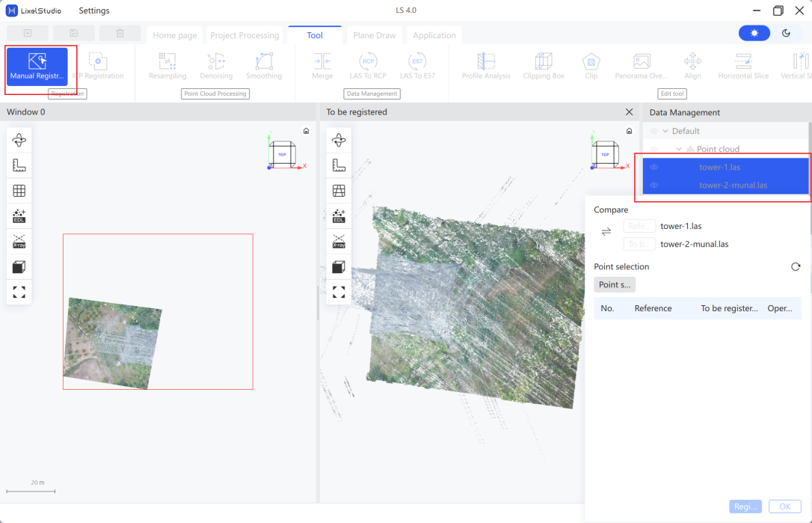The width and height of the screenshot is (812, 523).
Task: Toggle EDL shading in To be registered view
Action: tap(339, 216)
